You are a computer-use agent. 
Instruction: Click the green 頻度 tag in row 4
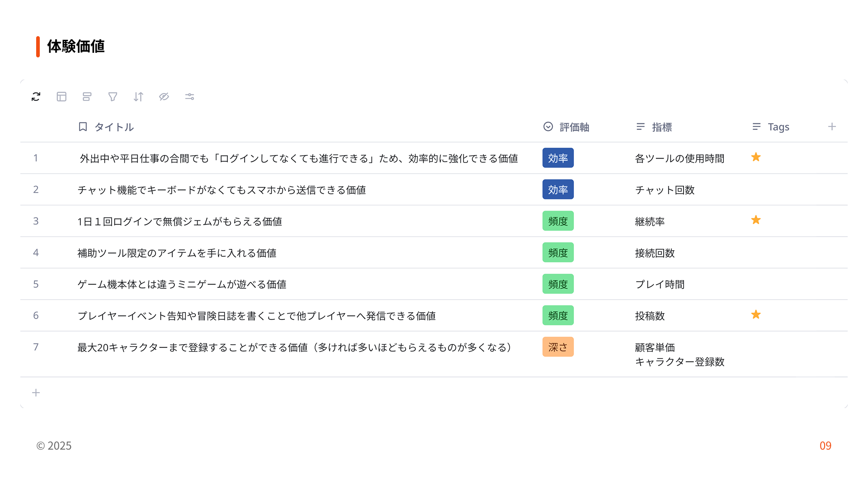click(558, 253)
